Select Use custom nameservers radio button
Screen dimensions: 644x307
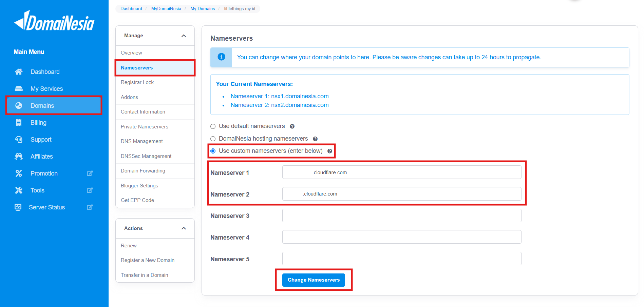(x=213, y=151)
